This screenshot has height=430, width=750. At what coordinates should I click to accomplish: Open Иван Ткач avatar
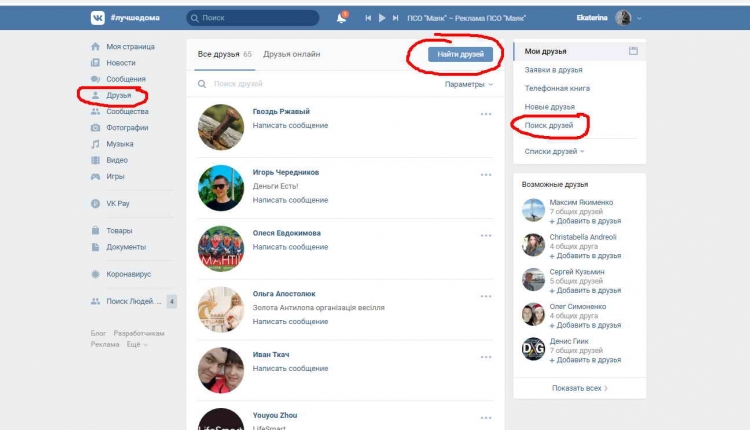(221, 370)
